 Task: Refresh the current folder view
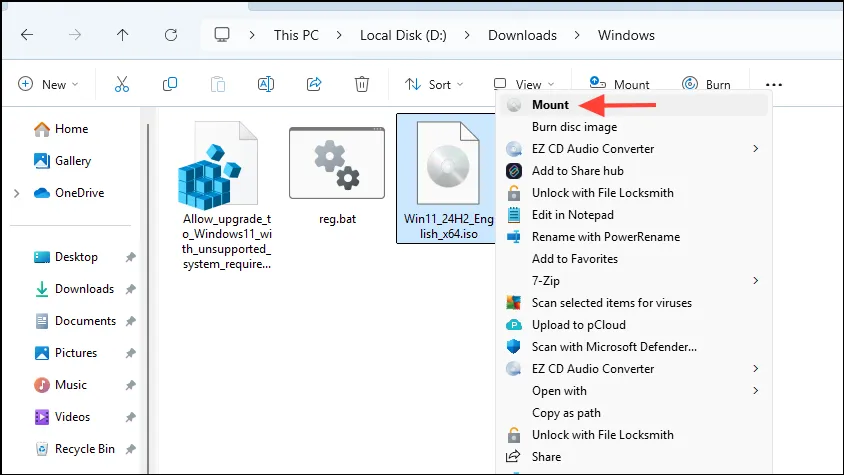(171, 35)
